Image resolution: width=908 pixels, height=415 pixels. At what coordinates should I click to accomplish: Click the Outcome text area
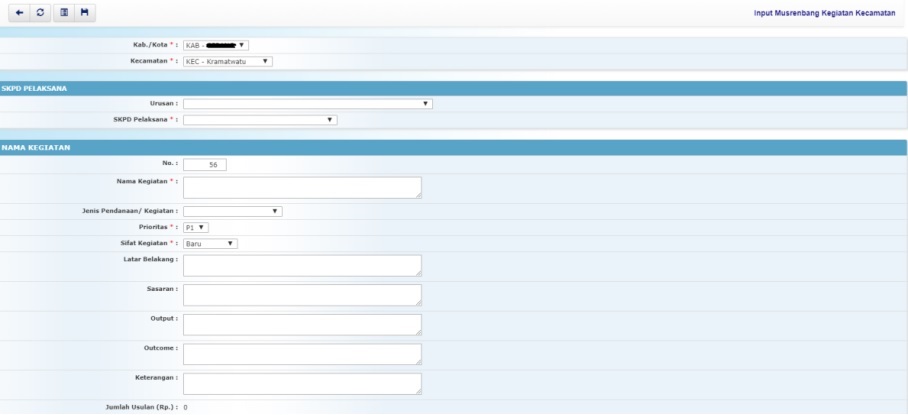click(301, 354)
